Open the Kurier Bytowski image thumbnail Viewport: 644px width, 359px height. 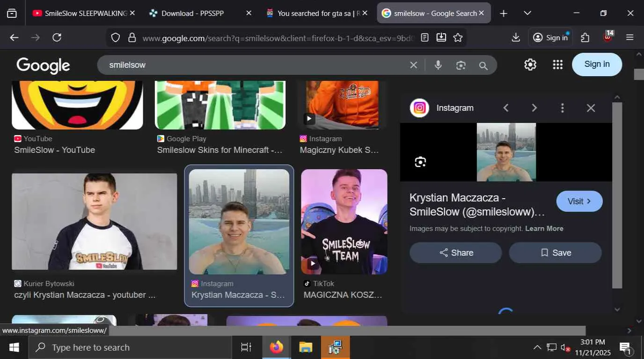(95, 222)
